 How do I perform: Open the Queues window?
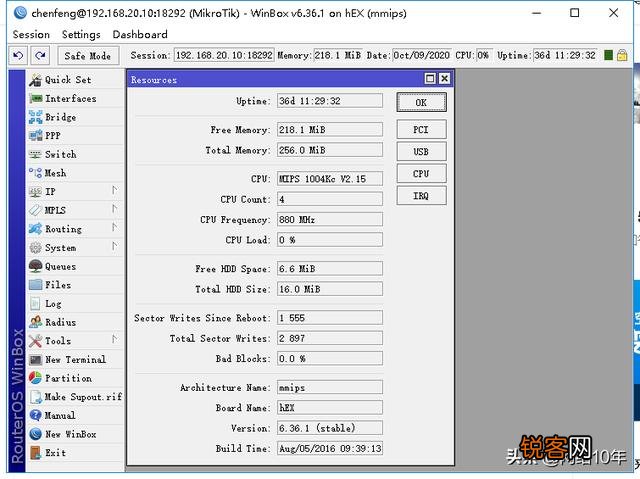(60, 267)
